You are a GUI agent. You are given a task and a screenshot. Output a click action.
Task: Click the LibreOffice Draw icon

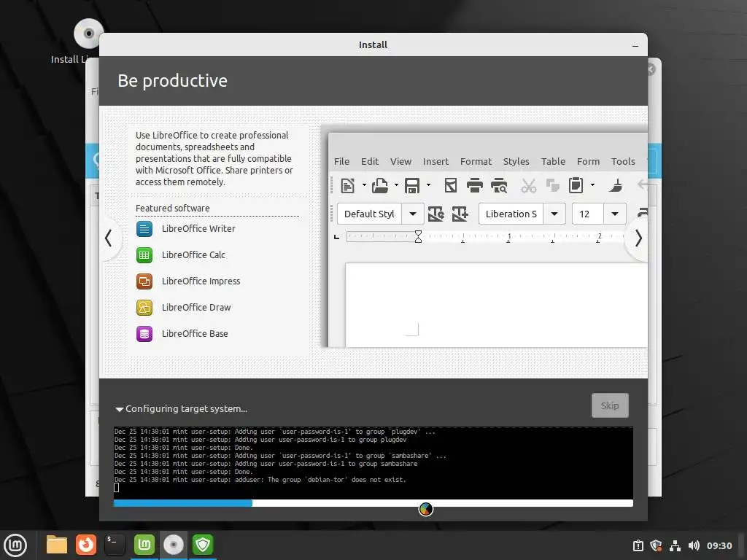[144, 308]
